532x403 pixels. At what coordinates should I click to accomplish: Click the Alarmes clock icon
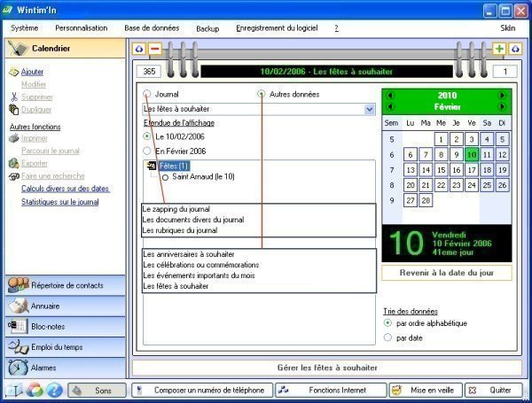point(18,368)
